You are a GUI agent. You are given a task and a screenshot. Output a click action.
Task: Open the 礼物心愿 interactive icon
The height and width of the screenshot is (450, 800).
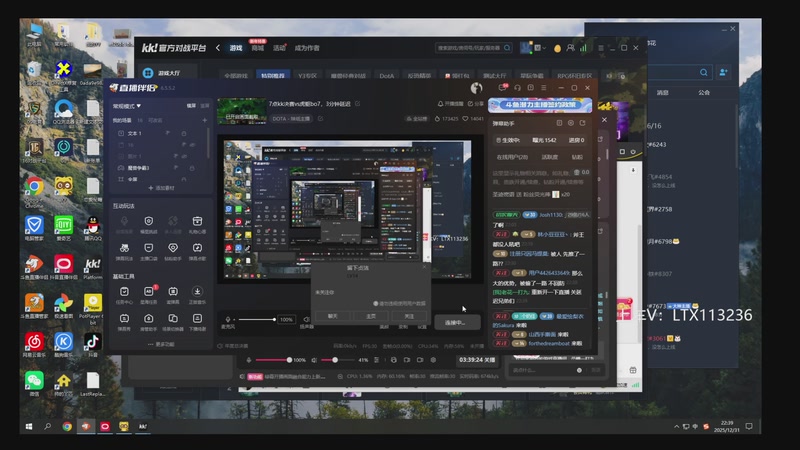pos(197,221)
